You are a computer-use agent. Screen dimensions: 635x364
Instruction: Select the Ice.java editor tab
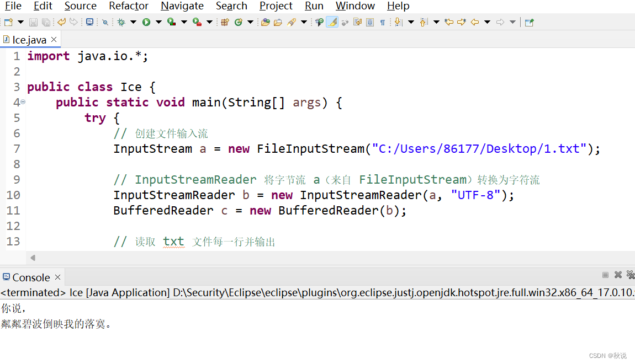(x=29, y=40)
